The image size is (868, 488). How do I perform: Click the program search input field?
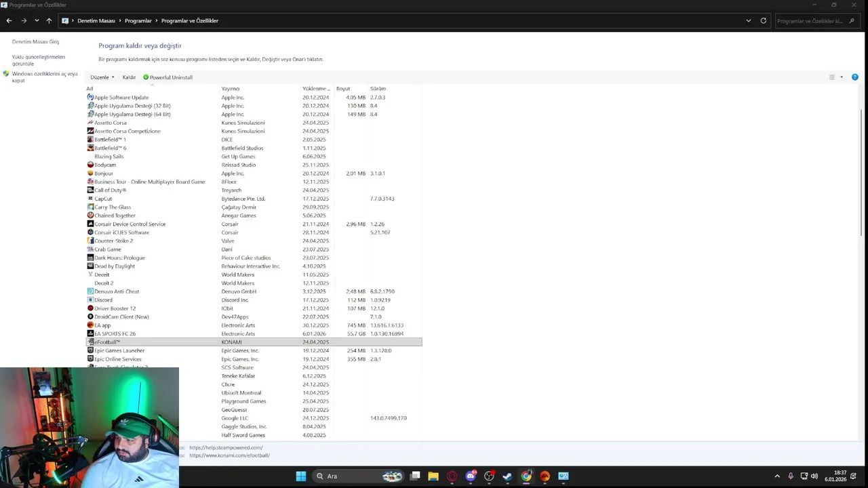click(x=810, y=21)
